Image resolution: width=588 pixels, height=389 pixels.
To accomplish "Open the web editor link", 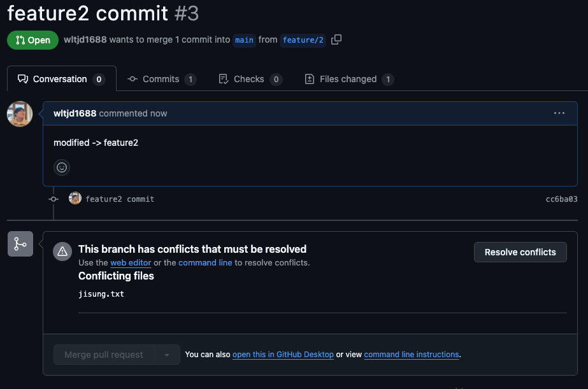I will 131,263.
